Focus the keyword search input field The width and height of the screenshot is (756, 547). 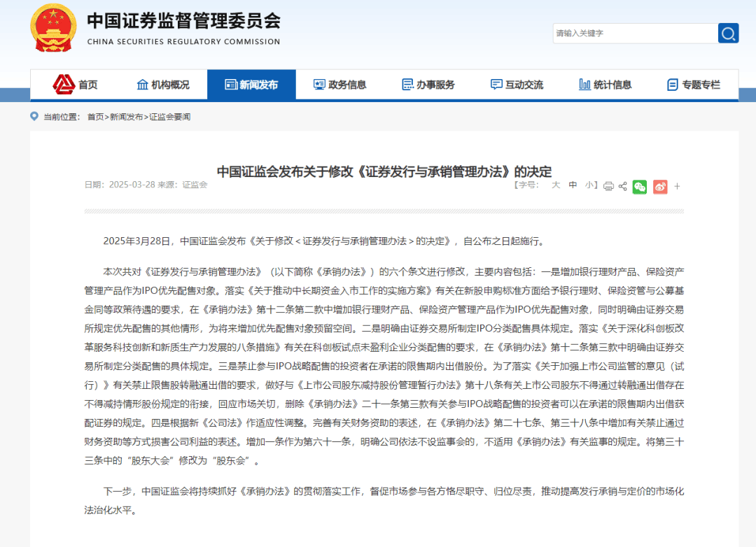[635, 34]
